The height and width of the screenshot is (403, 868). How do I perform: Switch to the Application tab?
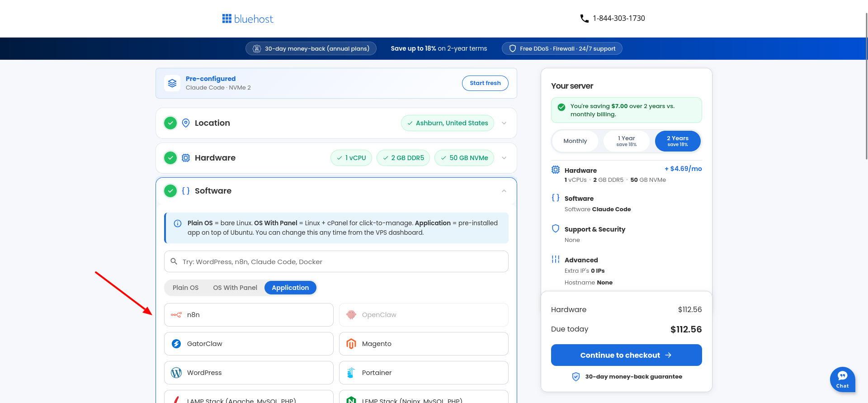[290, 288]
